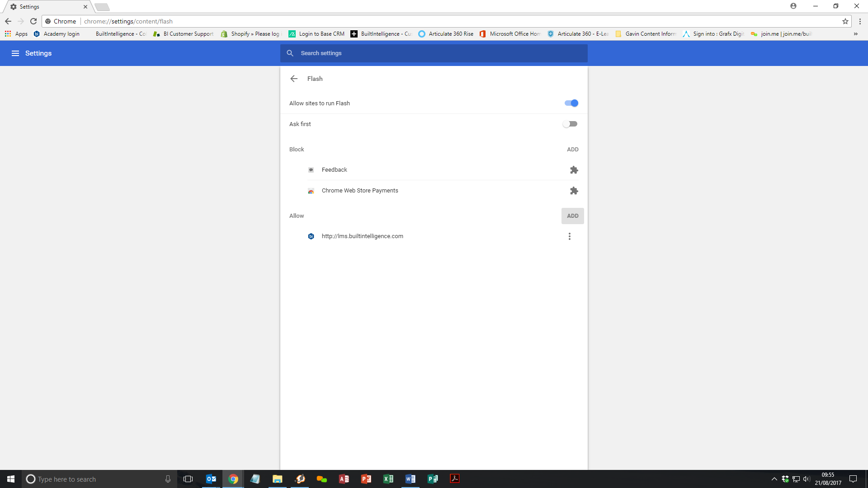Viewport: 868px width, 488px height.
Task: Open the Settings hamburger menu
Action: click(x=15, y=53)
